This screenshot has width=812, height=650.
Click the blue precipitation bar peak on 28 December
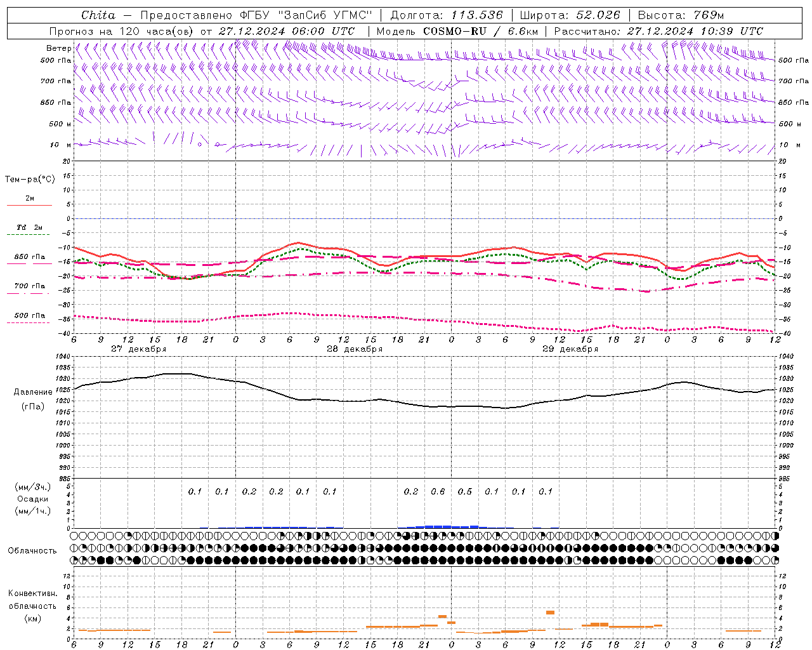pyautogui.click(x=438, y=526)
